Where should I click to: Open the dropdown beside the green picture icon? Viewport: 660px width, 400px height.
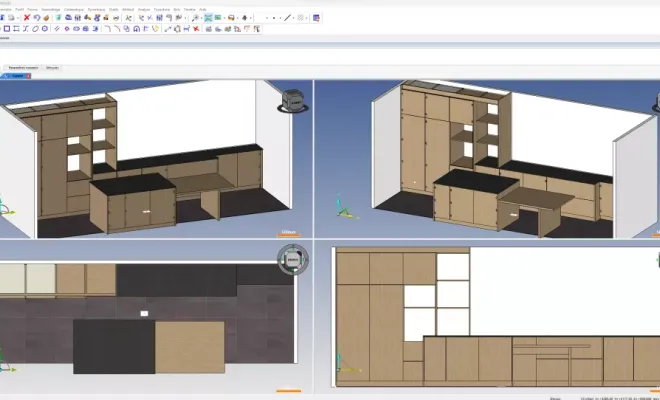point(224,18)
